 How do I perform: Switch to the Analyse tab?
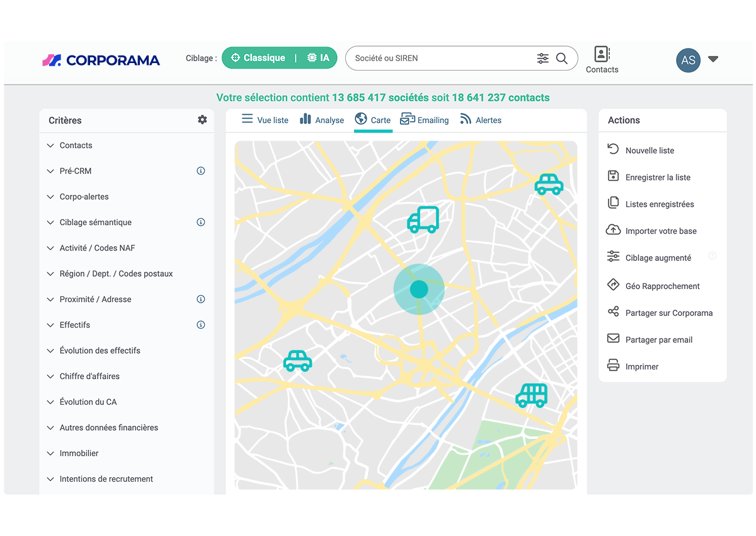[x=322, y=120]
